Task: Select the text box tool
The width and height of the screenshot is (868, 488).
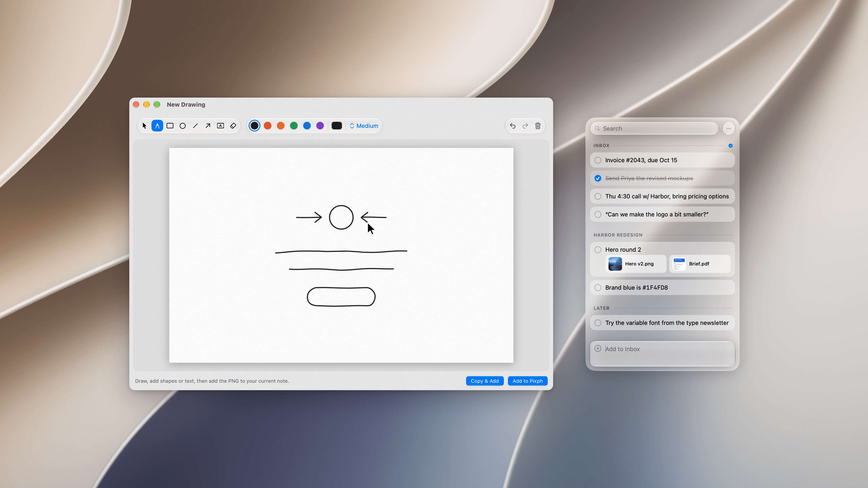Action: (x=221, y=126)
